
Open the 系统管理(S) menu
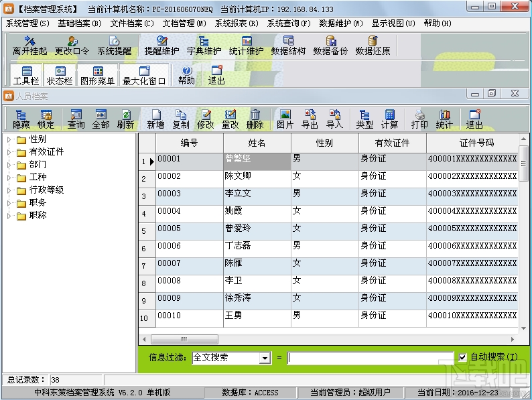[x=27, y=23]
